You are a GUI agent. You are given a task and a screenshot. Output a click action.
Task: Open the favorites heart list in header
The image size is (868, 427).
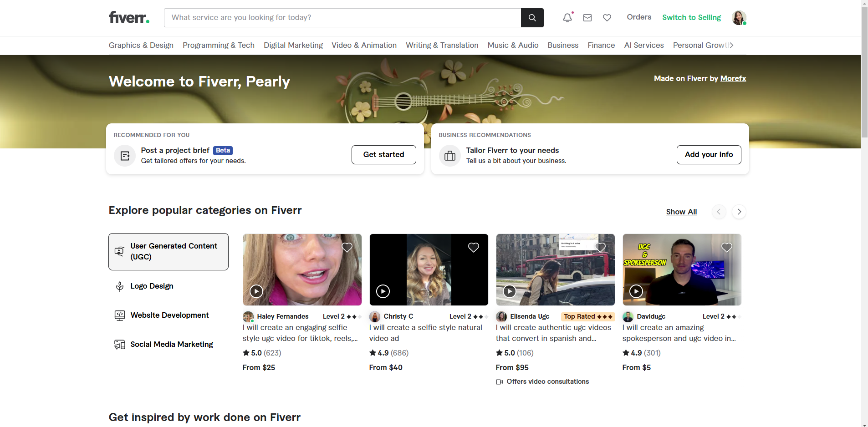pyautogui.click(x=607, y=18)
